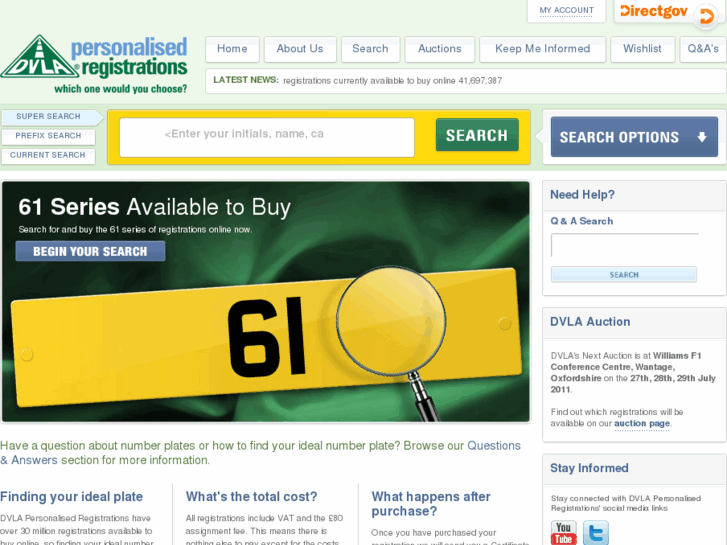
Task: Open the About Us menu item
Action: click(300, 49)
